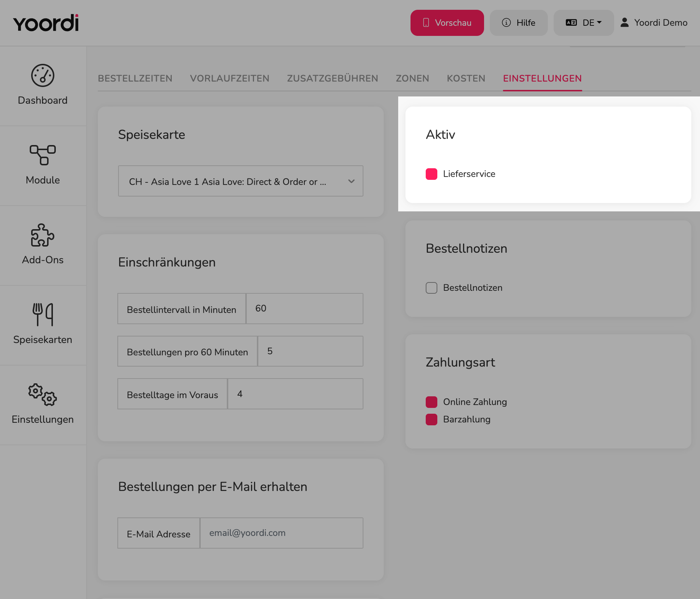This screenshot has height=599, width=700.
Task: Select the Zonen tab
Action: click(412, 78)
